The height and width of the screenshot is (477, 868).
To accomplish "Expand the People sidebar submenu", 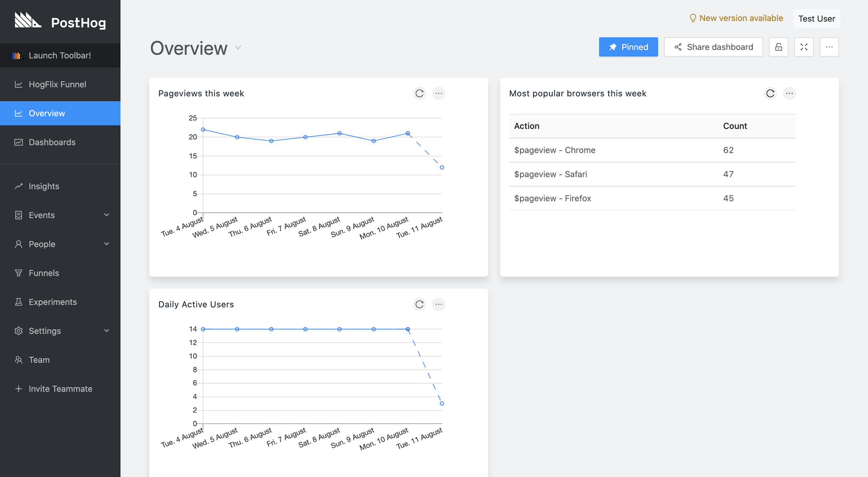I will pos(106,244).
